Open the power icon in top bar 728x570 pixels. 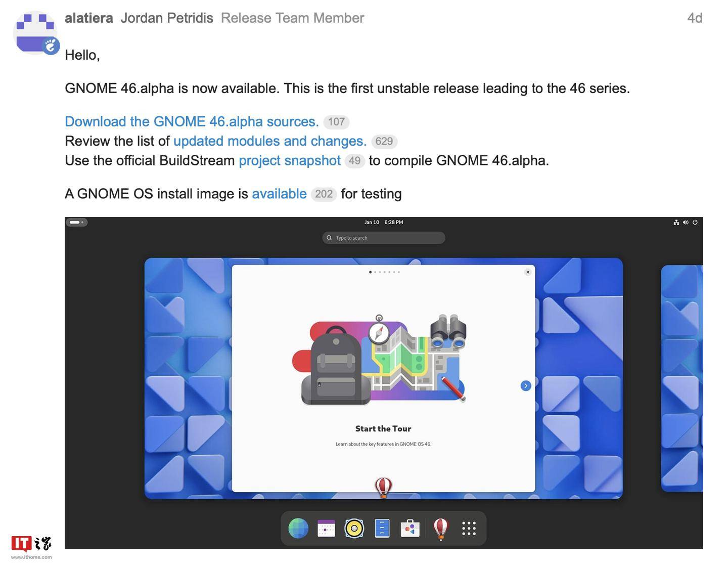click(x=695, y=222)
